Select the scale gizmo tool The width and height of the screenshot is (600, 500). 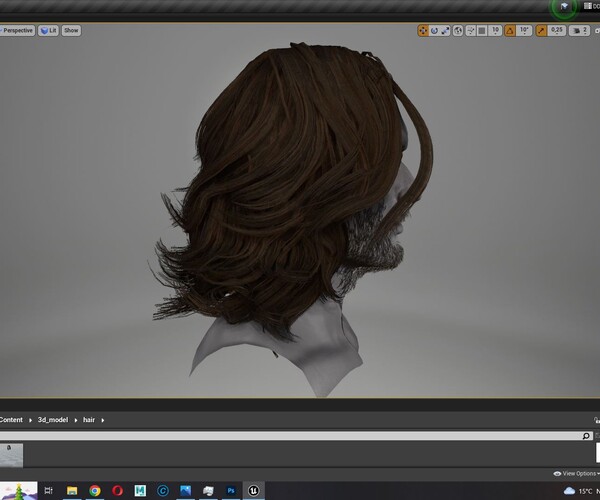click(x=445, y=31)
